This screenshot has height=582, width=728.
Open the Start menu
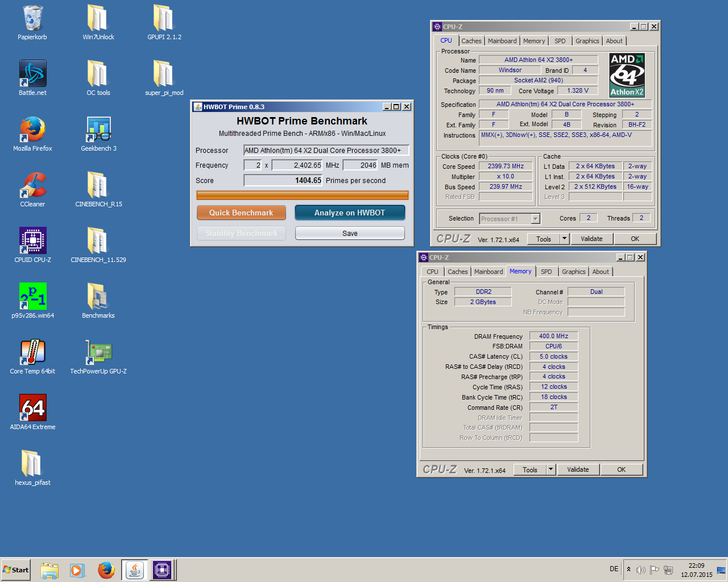tap(15, 570)
